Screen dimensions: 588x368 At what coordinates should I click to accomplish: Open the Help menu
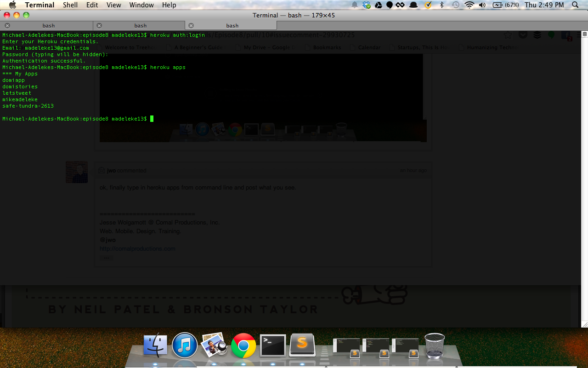[169, 5]
